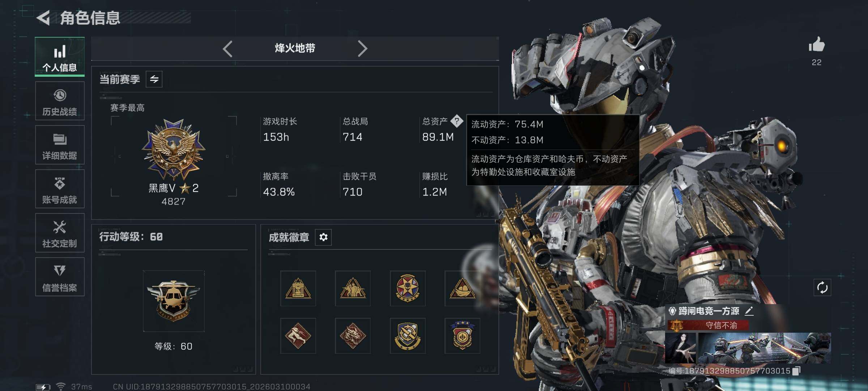Screen dimensions: 868x391
Task: Copy the 编号 using the copy icon
Action: point(796,371)
